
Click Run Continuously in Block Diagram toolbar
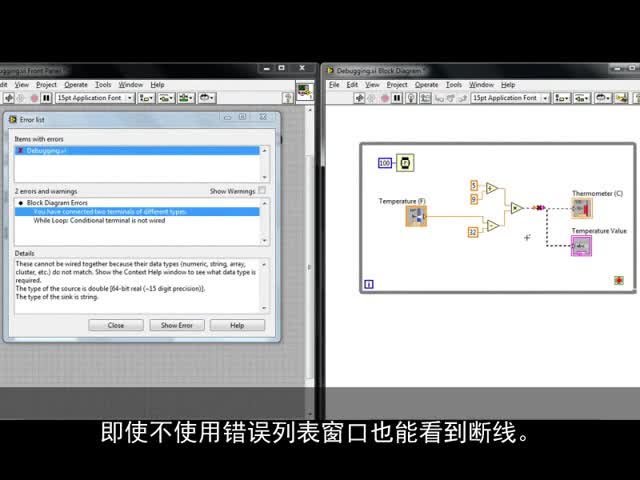click(372, 98)
